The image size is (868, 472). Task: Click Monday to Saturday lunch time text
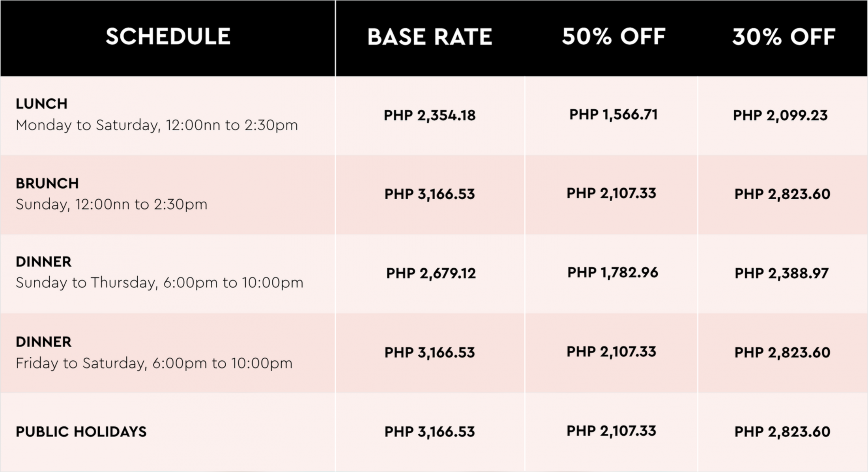(x=157, y=125)
